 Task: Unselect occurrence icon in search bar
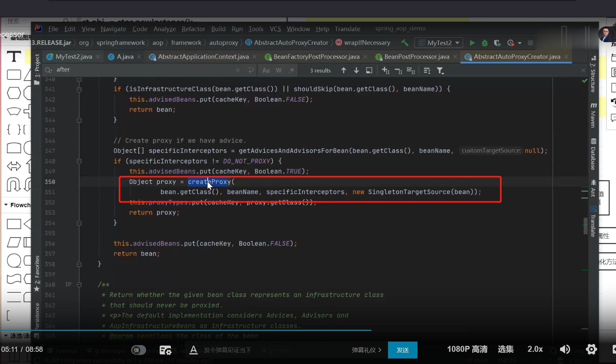click(x=398, y=71)
